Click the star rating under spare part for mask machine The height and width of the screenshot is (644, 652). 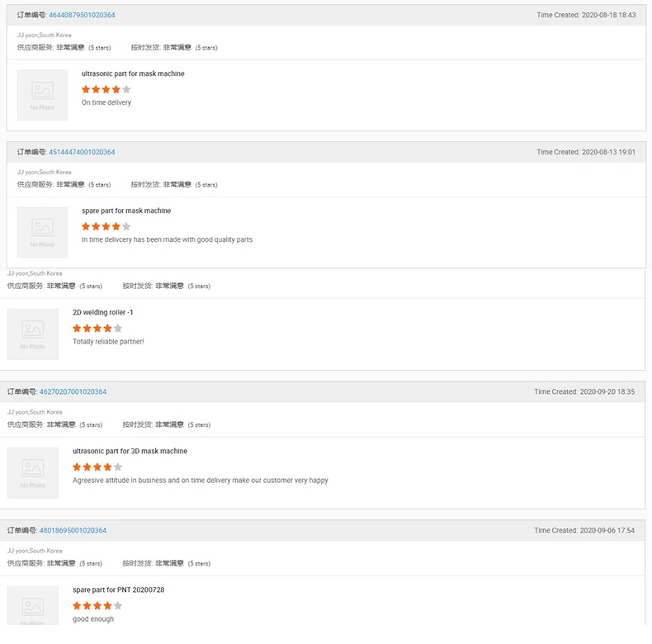click(106, 226)
